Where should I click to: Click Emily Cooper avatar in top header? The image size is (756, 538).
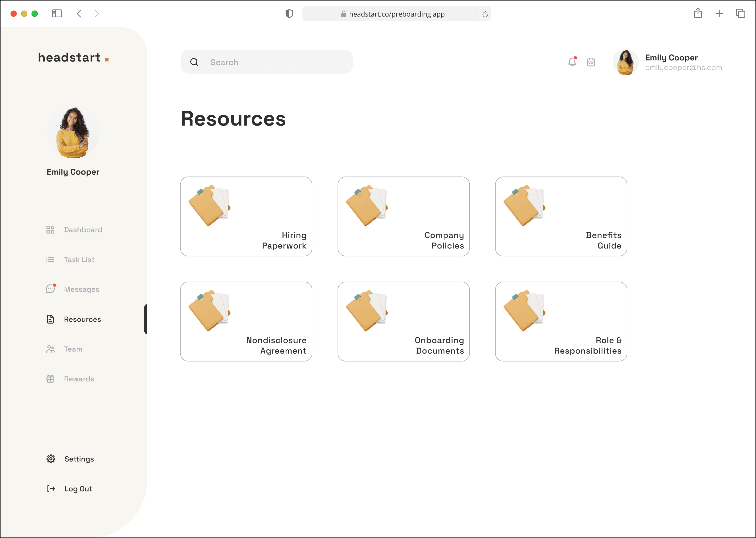tap(625, 62)
